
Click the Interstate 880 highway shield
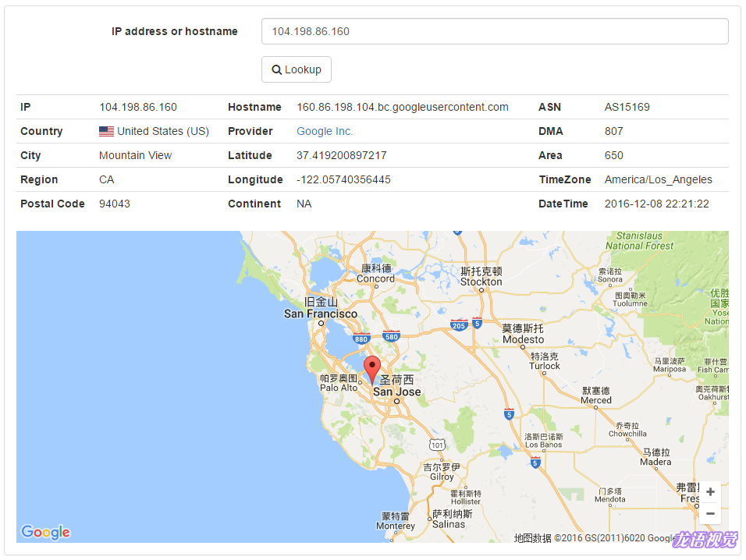pyautogui.click(x=361, y=339)
